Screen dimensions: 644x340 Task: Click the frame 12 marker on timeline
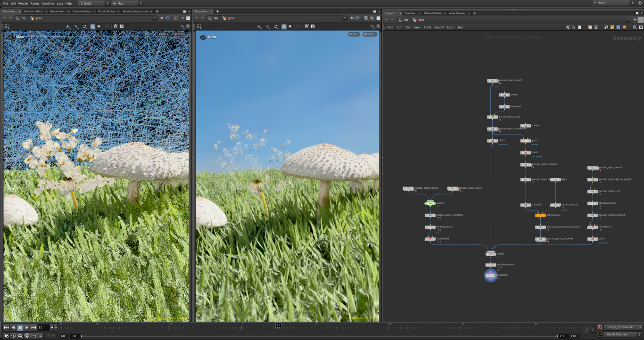coord(278,325)
